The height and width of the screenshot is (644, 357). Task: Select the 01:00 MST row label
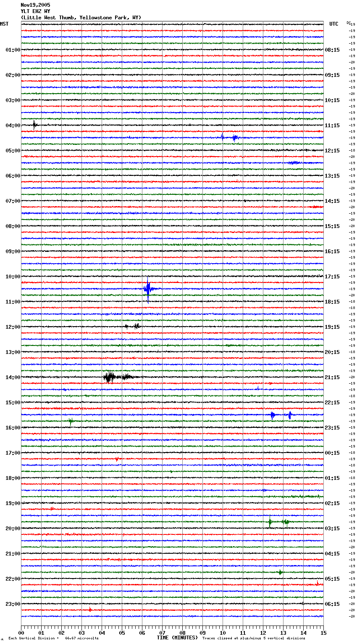13,50
